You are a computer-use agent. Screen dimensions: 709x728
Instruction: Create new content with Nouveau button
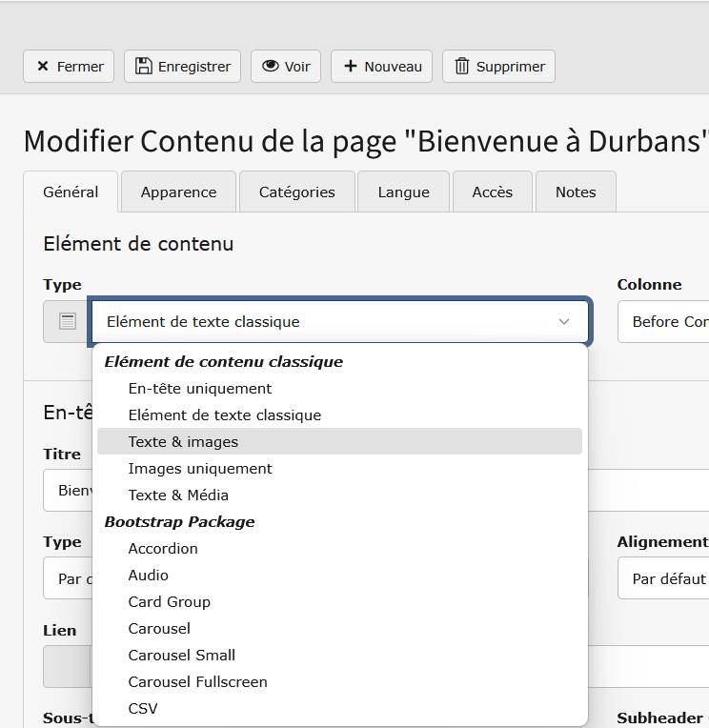pyautogui.click(x=381, y=67)
